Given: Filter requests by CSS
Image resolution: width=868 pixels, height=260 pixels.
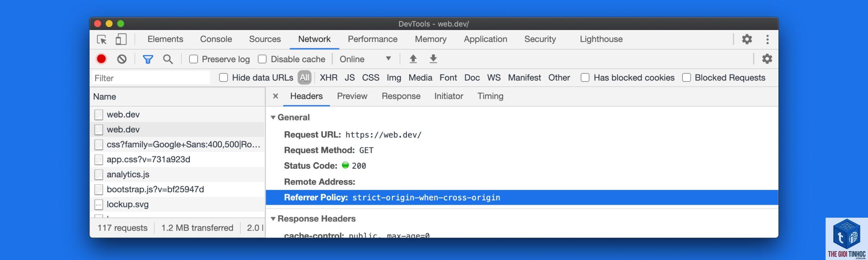Looking at the screenshot, I should click(x=371, y=78).
